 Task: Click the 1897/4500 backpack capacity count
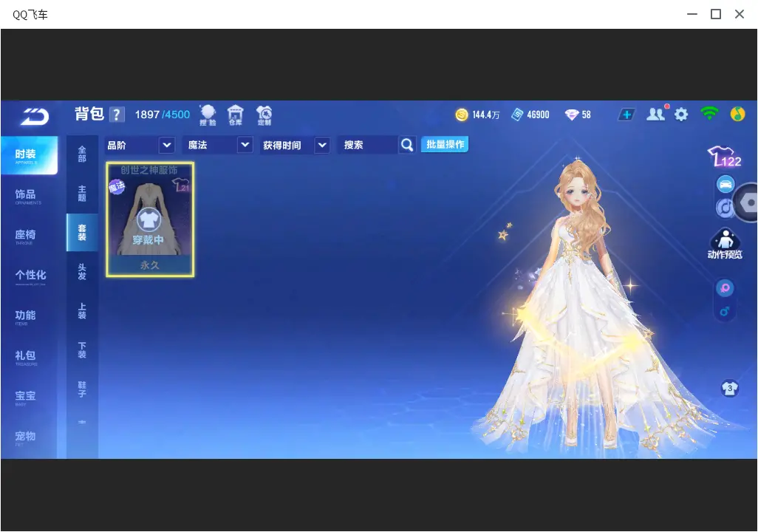(x=163, y=115)
